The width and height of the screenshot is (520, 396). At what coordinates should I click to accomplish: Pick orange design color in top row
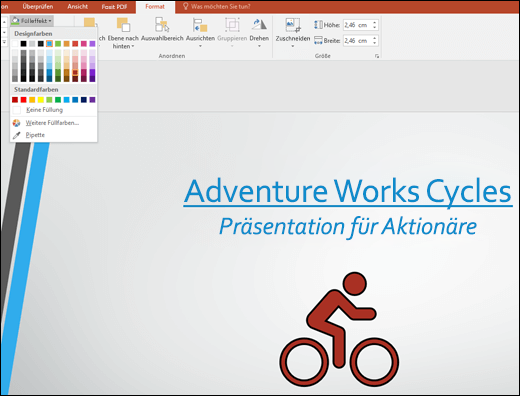(x=67, y=44)
